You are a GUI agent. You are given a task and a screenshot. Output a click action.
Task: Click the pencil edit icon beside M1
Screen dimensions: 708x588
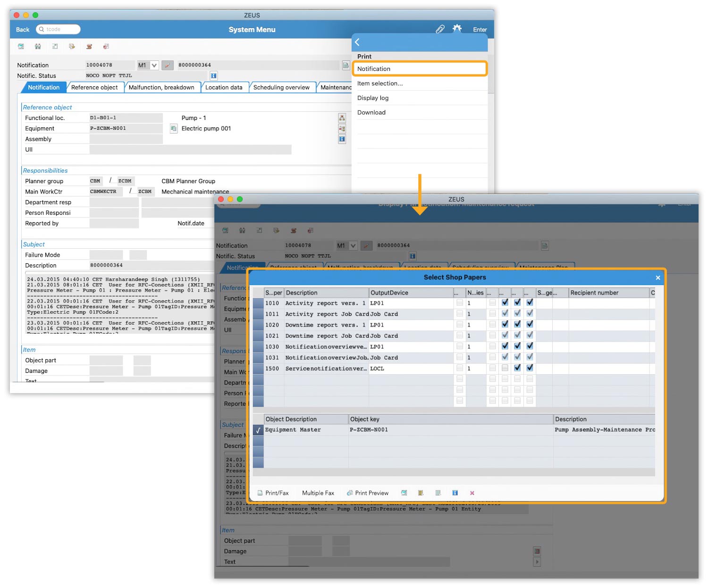click(x=168, y=65)
